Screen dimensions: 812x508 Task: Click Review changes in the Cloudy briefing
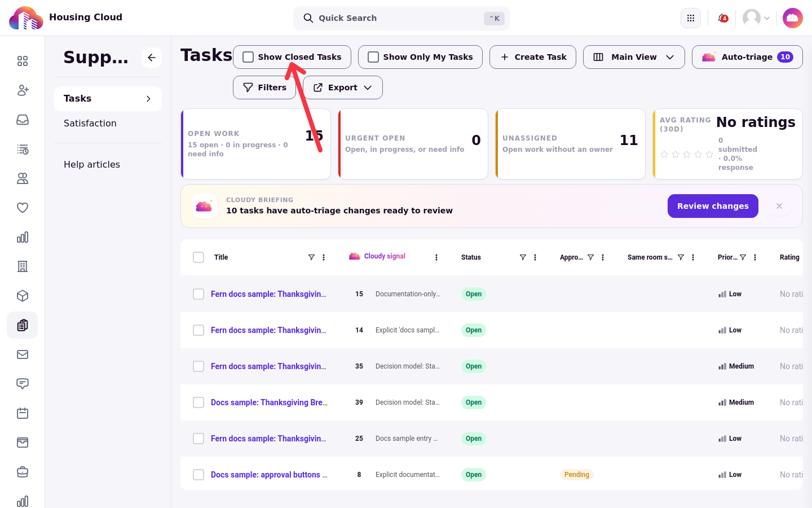coord(713,206)
